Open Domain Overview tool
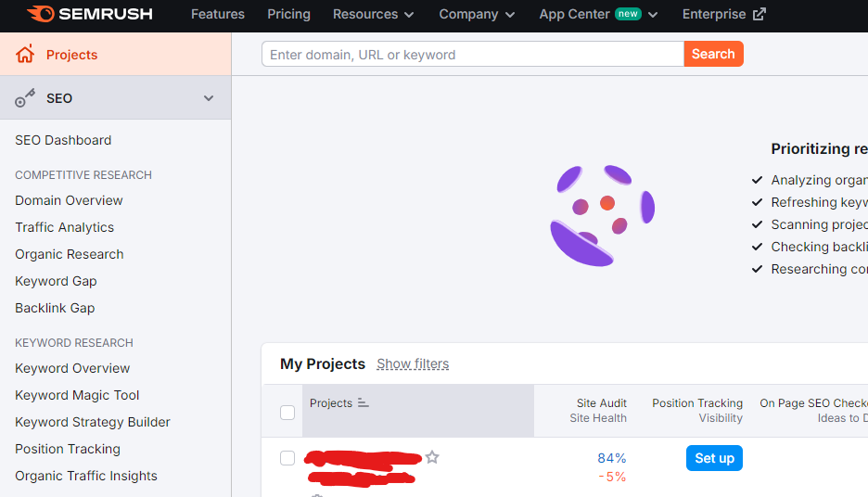868x497 pixels. tap(69, 200)
